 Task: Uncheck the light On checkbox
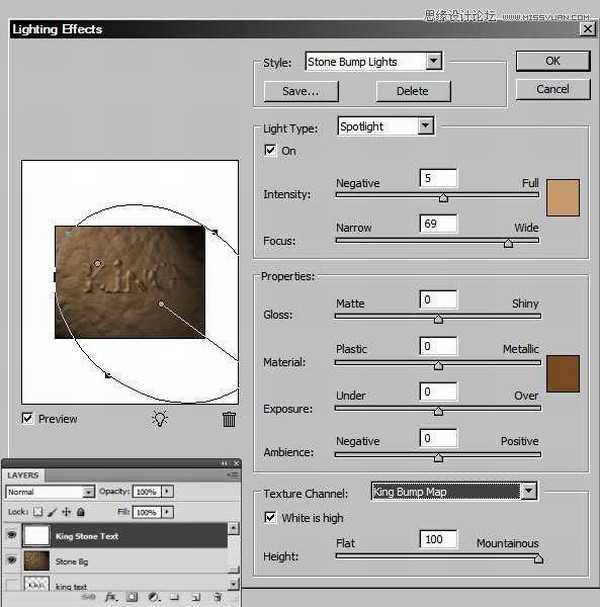click(x=270, y=150)
